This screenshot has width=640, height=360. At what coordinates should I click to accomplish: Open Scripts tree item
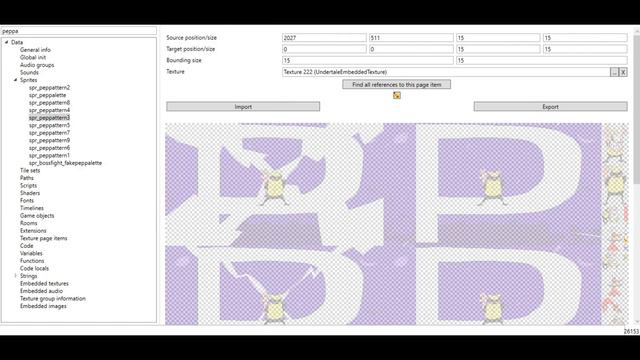28,186
